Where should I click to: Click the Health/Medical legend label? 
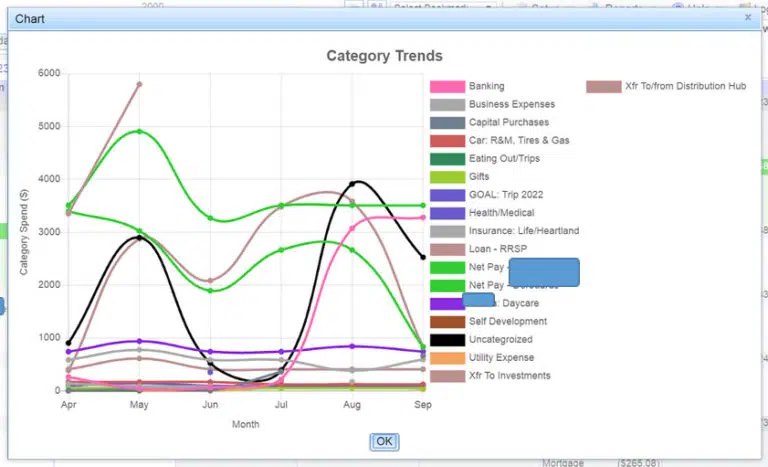pyautogui.click(x=501, y=212)
